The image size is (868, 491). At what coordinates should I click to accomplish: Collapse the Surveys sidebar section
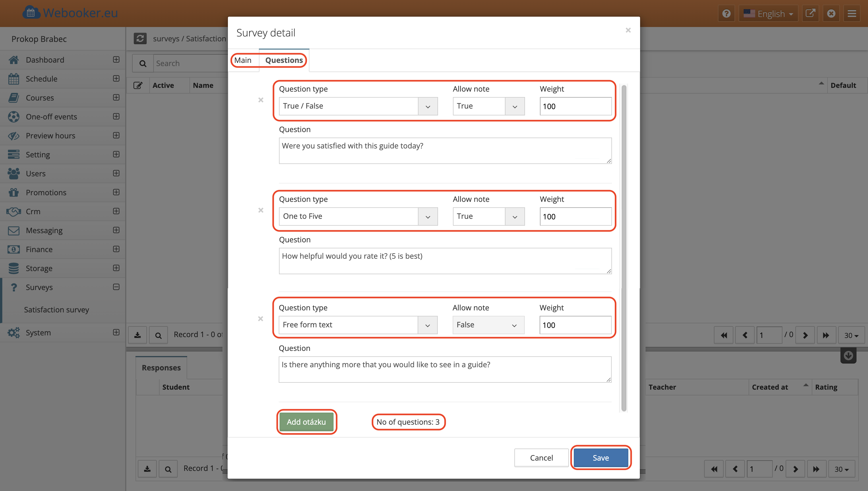click(116, 287)
